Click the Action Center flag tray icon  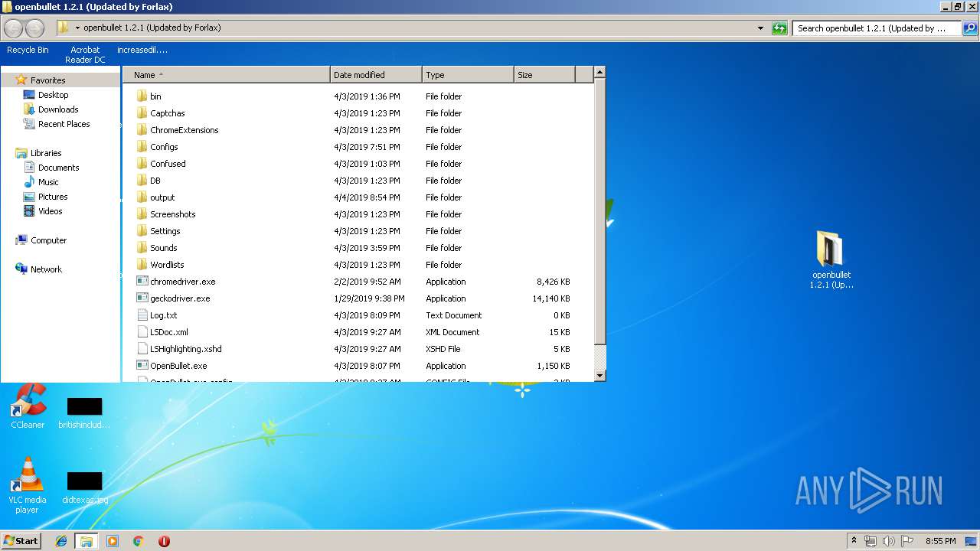907,541
